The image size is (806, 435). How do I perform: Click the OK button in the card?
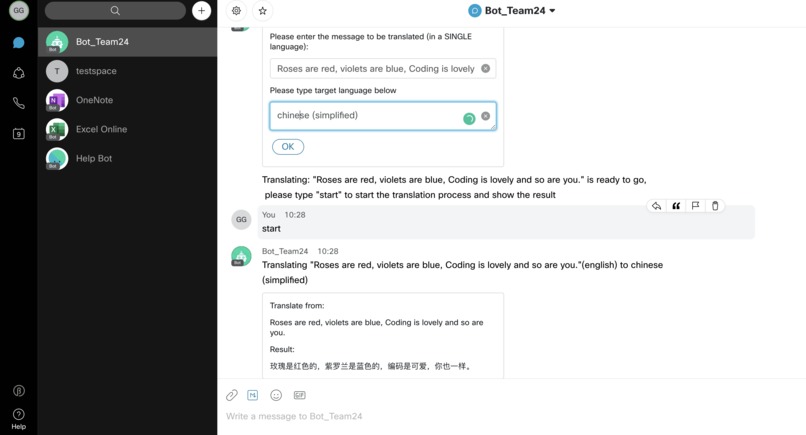point(288,147)
